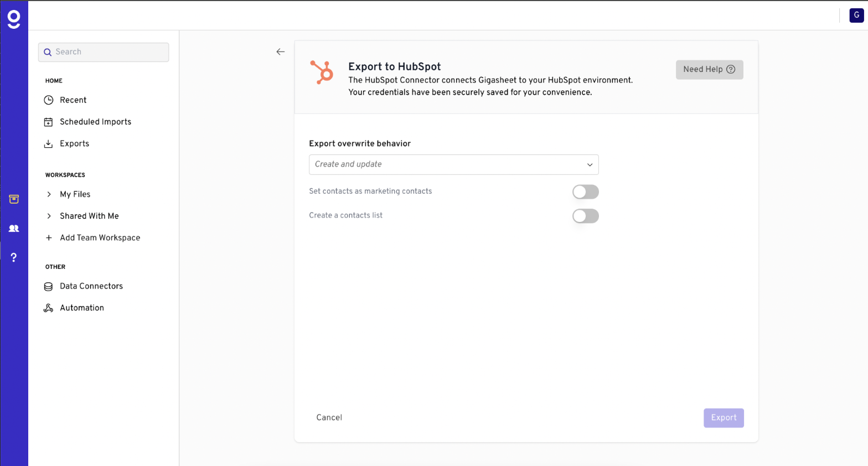Click the database icon beside Data Connectors

pyautogui.click(x=49, y=286)
